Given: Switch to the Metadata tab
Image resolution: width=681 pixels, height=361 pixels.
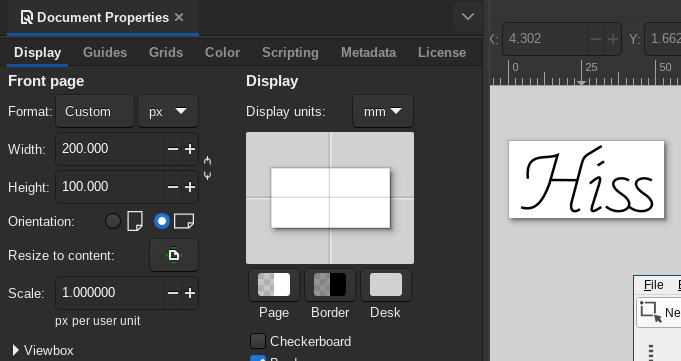Looking at the screenshot, I should [368, 53].
